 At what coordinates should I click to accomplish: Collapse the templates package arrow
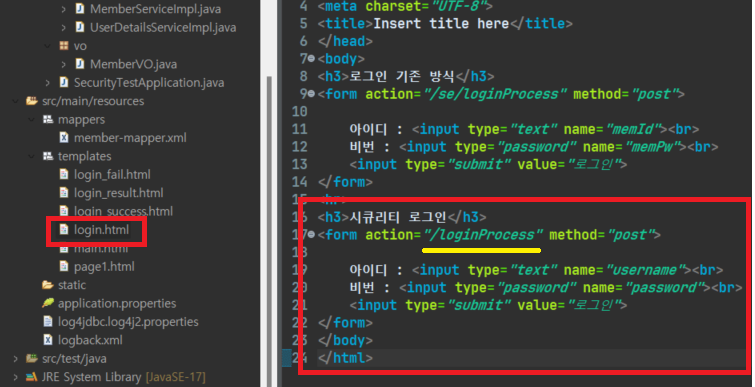(x=32, y=156)
